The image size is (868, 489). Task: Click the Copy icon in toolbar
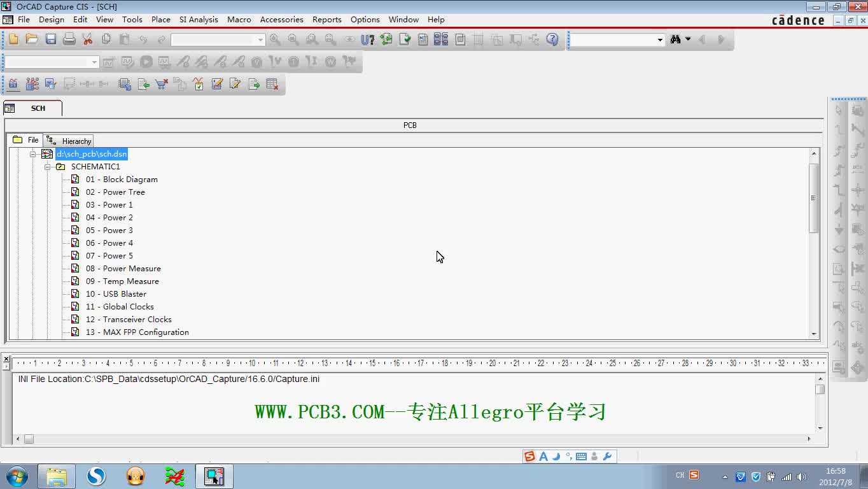click(106, 39)
